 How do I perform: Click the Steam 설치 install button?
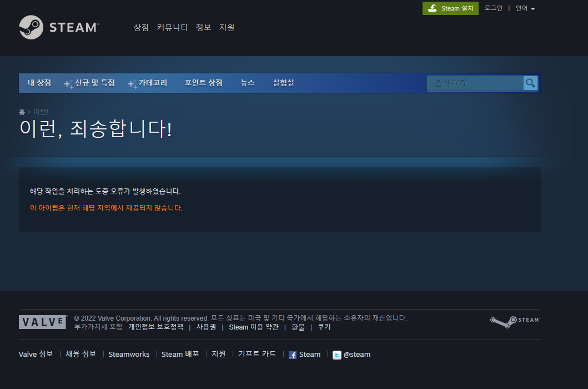coord(450,8)
